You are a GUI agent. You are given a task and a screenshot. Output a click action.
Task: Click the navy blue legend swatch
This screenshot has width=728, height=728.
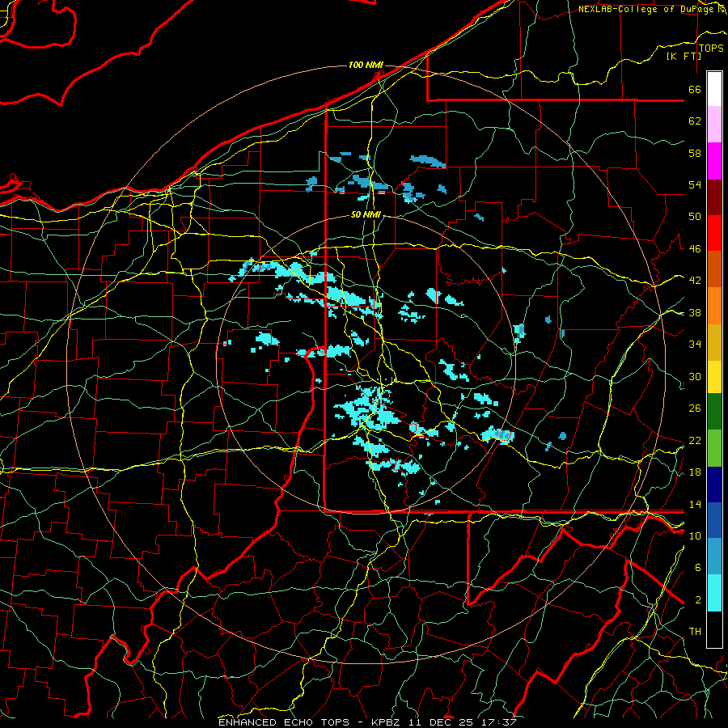(x=714, y=485)
